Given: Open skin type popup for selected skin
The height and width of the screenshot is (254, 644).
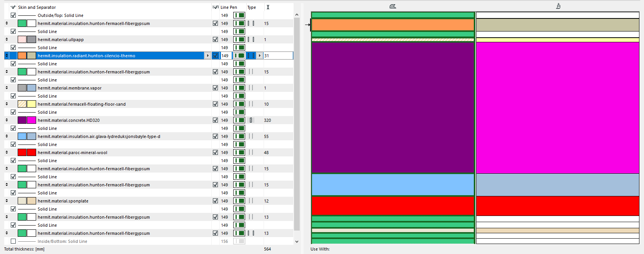Looking at the screenshot, I should [x=260, y=56].
